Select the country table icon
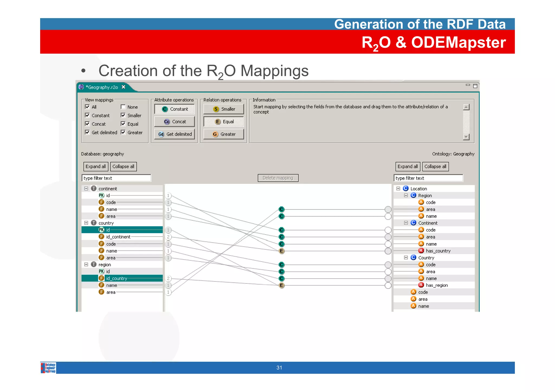 pyautogui.click(x=94, y=223)
